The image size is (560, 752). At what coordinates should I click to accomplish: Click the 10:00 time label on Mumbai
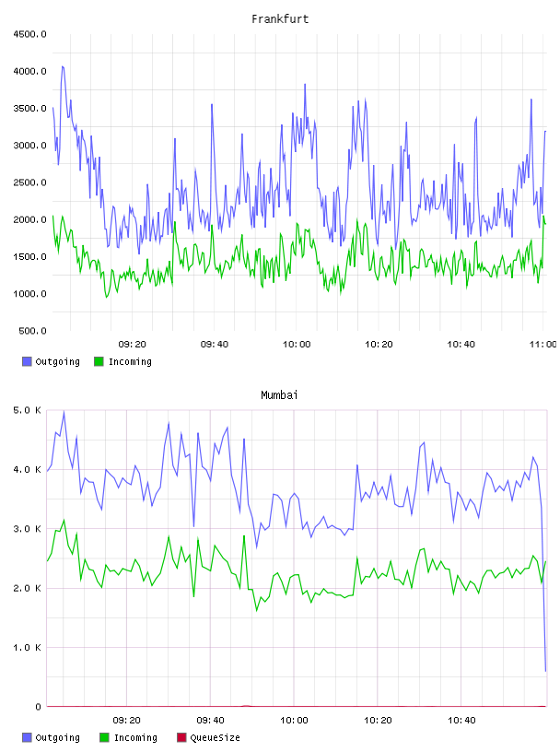tap(294, 721)
